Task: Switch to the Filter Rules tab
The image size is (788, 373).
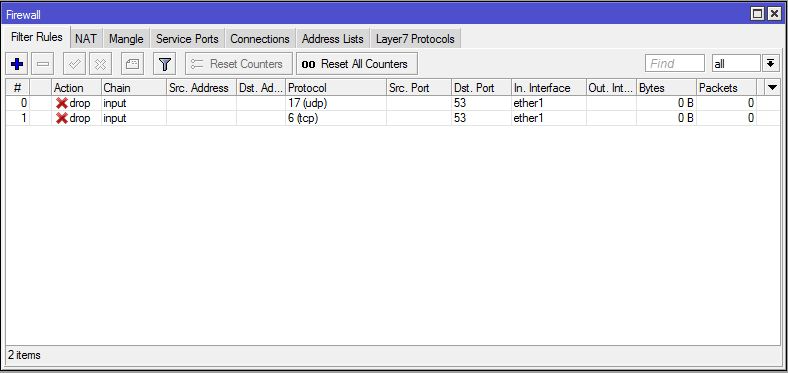Action: (37, 38)
